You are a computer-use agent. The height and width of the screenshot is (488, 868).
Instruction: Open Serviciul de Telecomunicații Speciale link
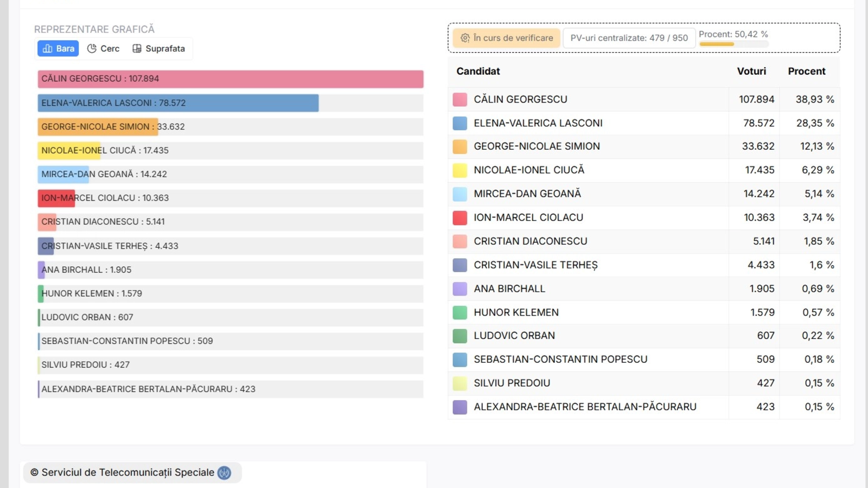[127, 473]
